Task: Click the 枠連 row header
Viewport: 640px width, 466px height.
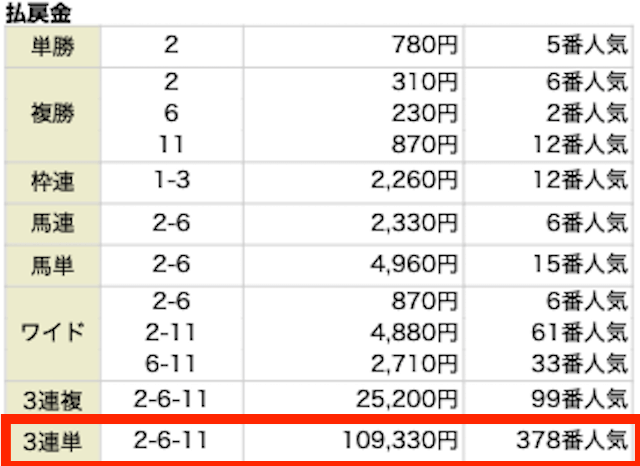Action: [x=53, y=182]
